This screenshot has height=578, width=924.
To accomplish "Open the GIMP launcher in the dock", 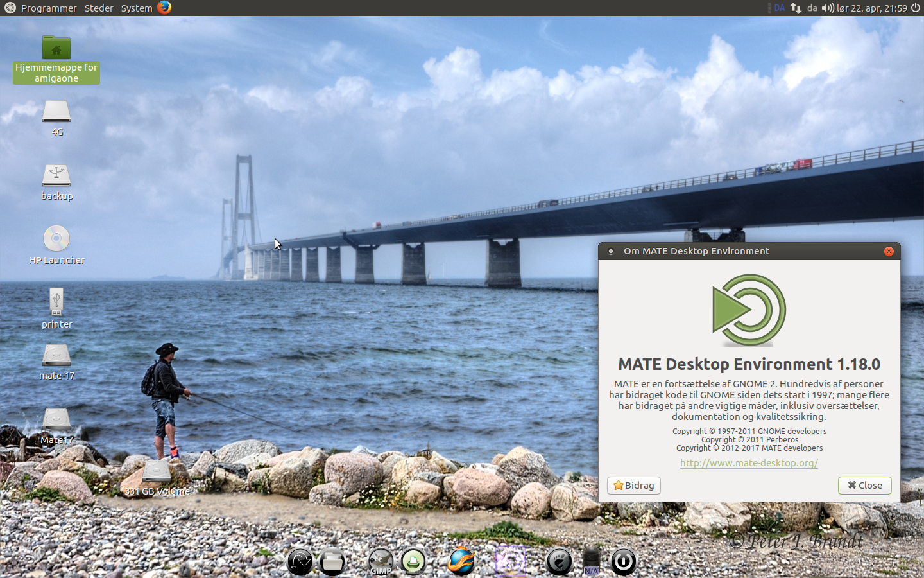I will (381, 561).
